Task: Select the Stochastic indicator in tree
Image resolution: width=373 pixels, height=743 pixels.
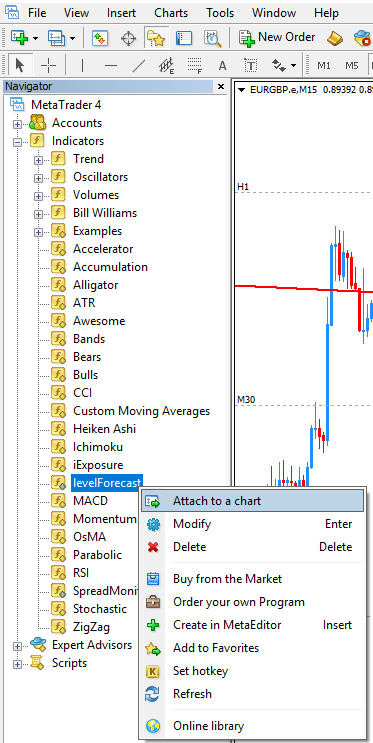Action: 100,609
